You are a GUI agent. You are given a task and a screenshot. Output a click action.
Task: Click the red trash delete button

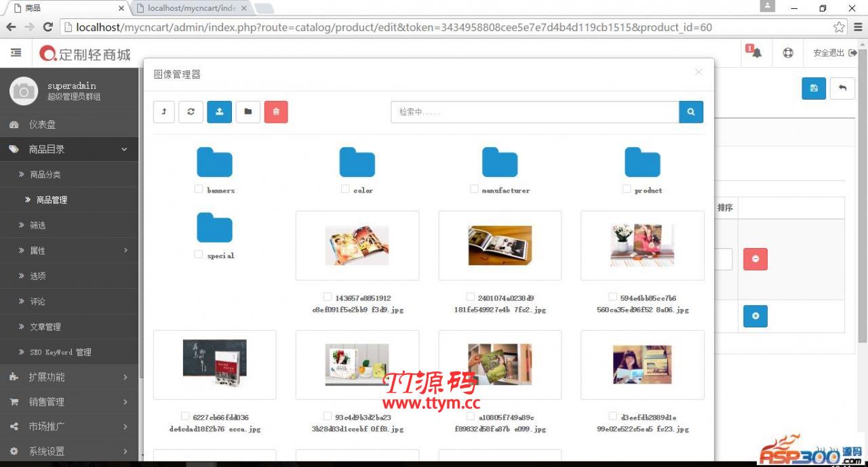(276, 112)
